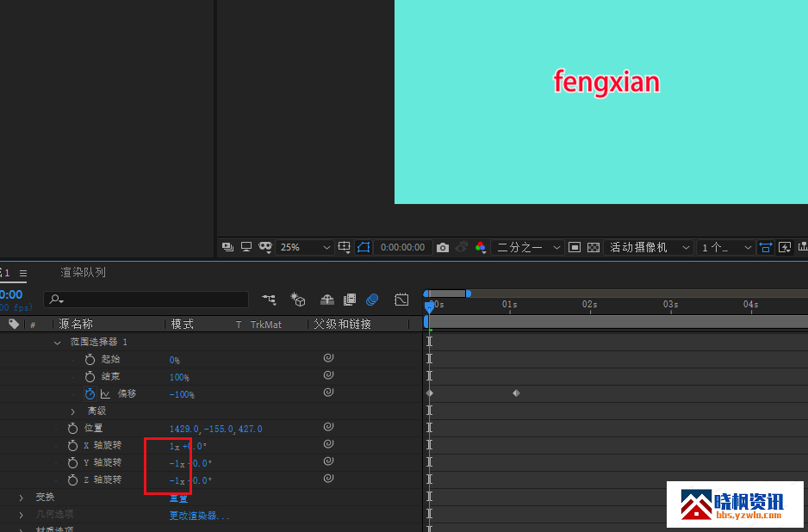Click the 偏移 value -100%
808x532 pixels.
(182, 395)
